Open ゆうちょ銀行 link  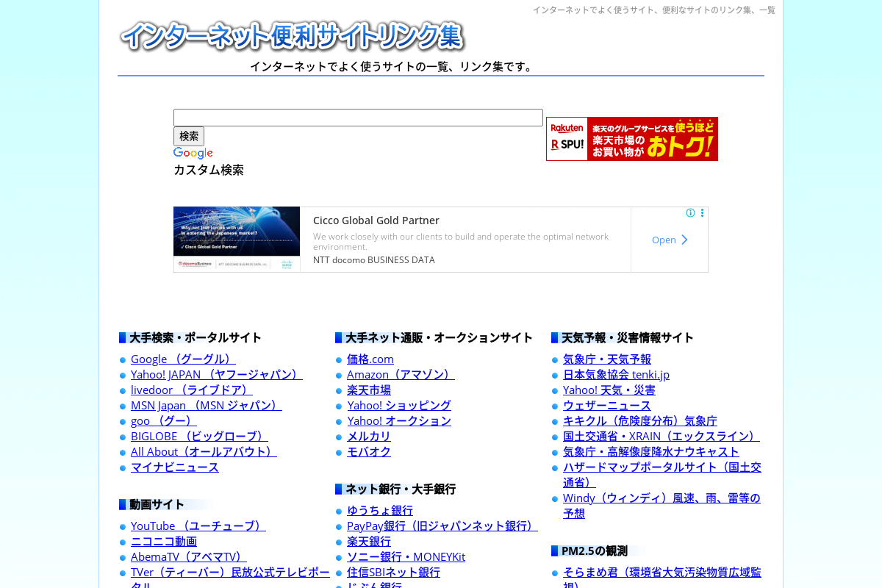(380, 511)
